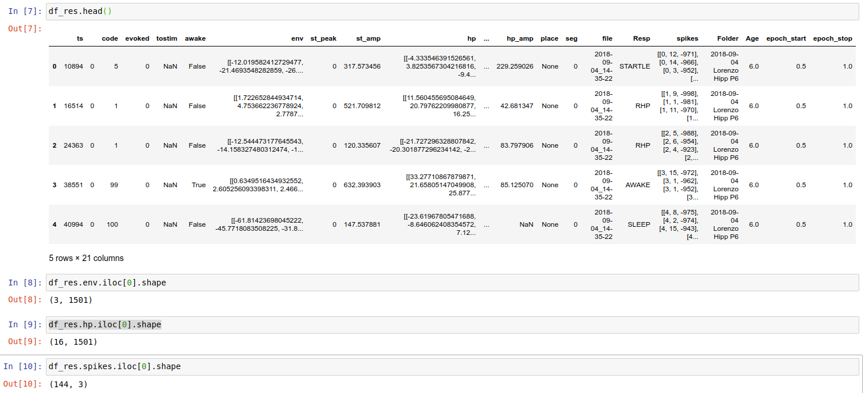Select the 'hp_amp' column header

click(519, 38)
